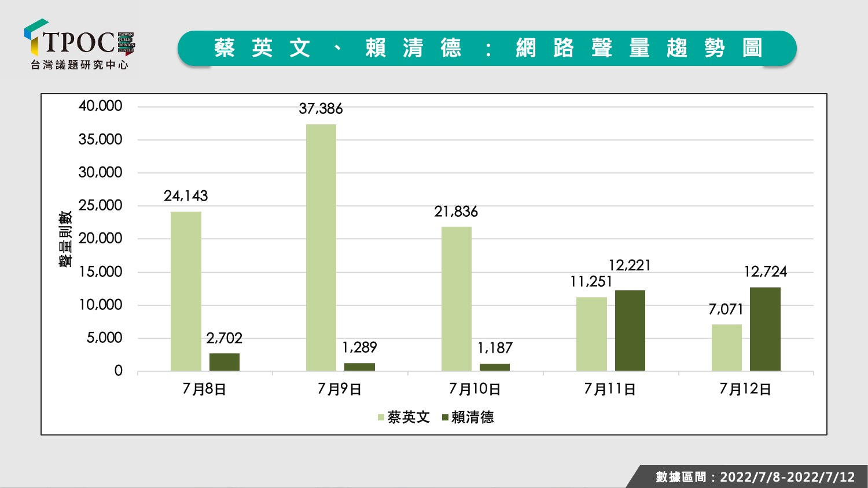Click the 聲量則數 y-axis title

tap(65, 239)
